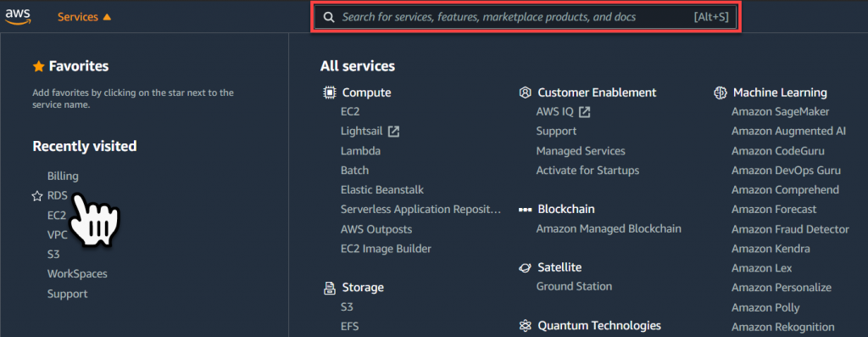The image size is (868, 337).
Task: Open S3 under Storage
Action: click(347, 307)
